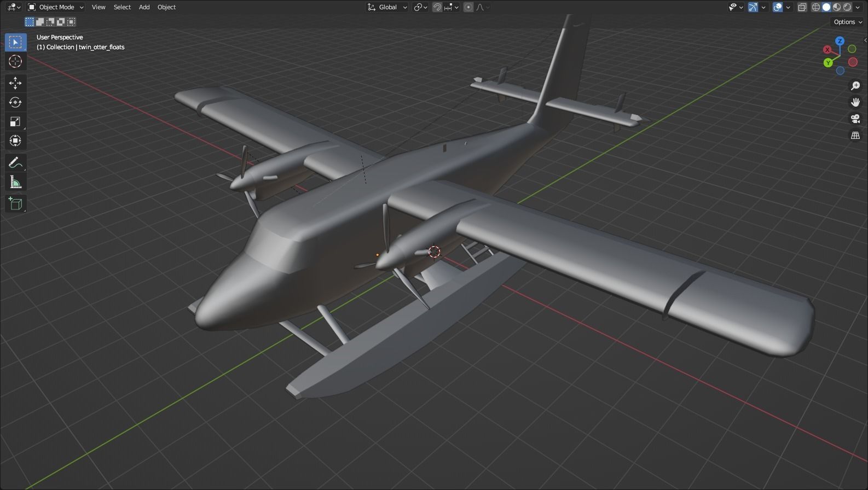The height and width of the screenshot is (490, 868).
Task: Click the 'User Perspective' text
Action: 60,37
